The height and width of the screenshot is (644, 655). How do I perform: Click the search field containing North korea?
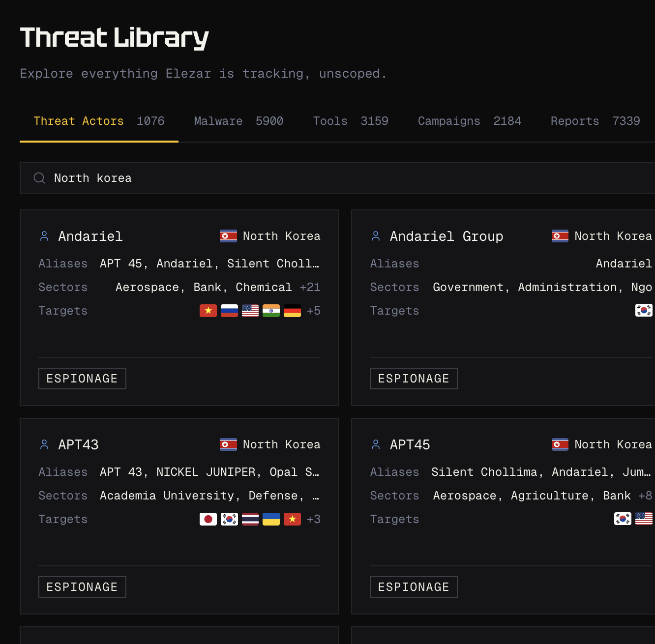(337, 178)
